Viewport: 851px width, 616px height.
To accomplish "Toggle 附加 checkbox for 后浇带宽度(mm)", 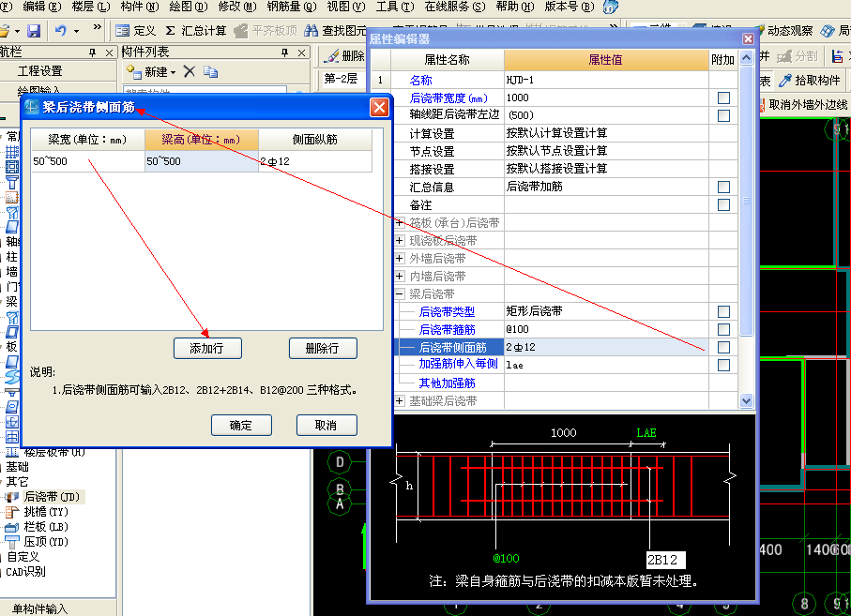I will click(x=723, y=98).
